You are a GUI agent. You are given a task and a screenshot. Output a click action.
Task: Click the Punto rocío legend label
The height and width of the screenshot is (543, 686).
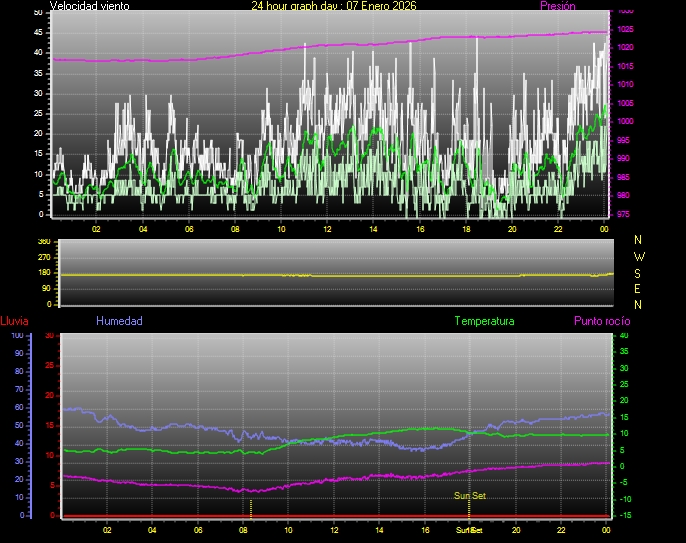pyautogui.click(x=602, y=321)
